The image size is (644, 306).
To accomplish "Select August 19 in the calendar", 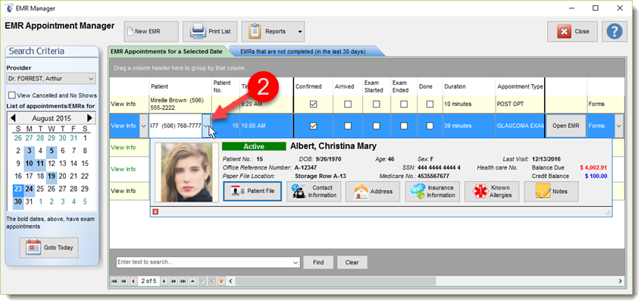I will click(52, 176).
